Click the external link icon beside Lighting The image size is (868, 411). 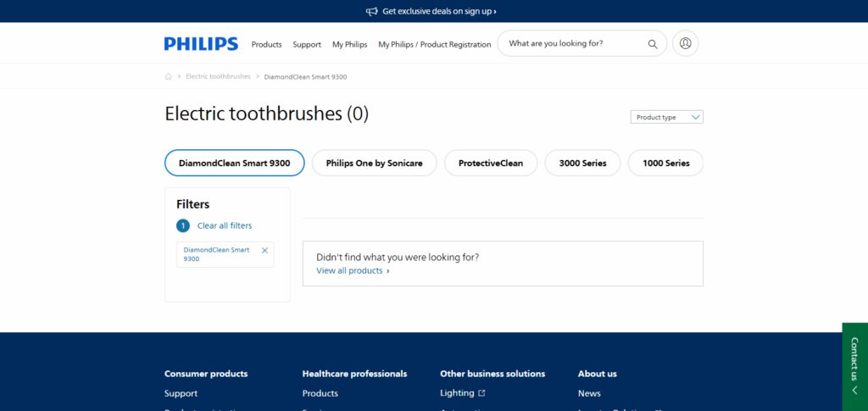coord(481,393)
